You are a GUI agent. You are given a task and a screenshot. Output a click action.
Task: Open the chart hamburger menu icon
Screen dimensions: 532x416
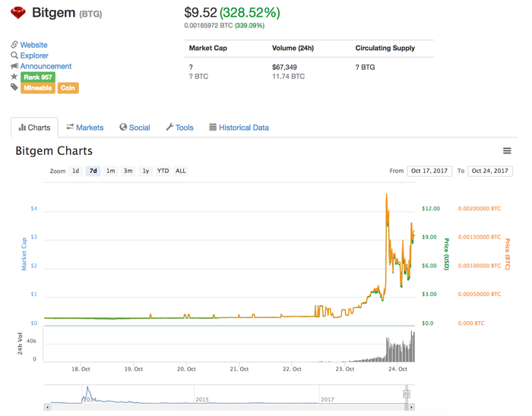click(x=507, y=151)
